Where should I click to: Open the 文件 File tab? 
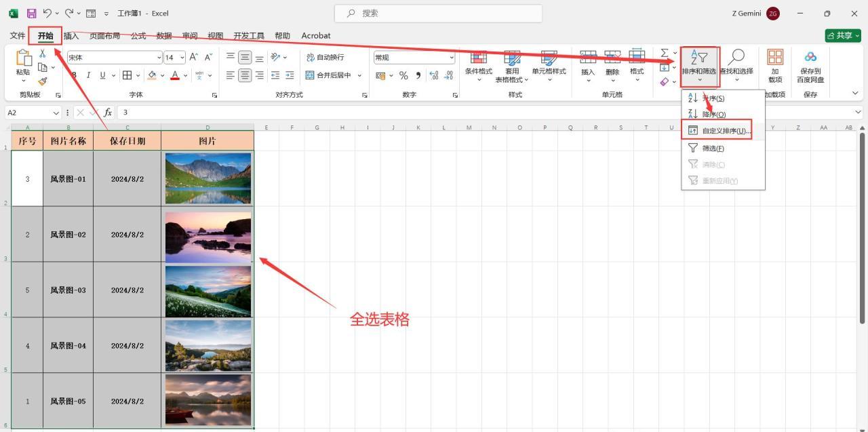coord(18,36)
